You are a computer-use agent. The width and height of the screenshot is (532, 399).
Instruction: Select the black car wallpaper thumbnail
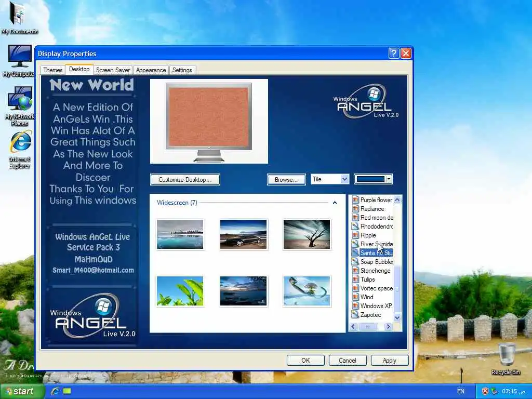coord(243,234)
